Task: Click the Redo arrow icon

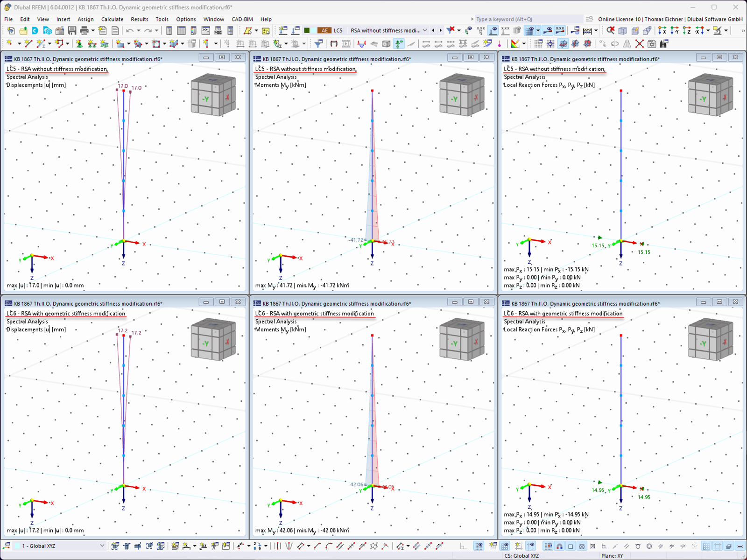Action: [x=148, y=31]
